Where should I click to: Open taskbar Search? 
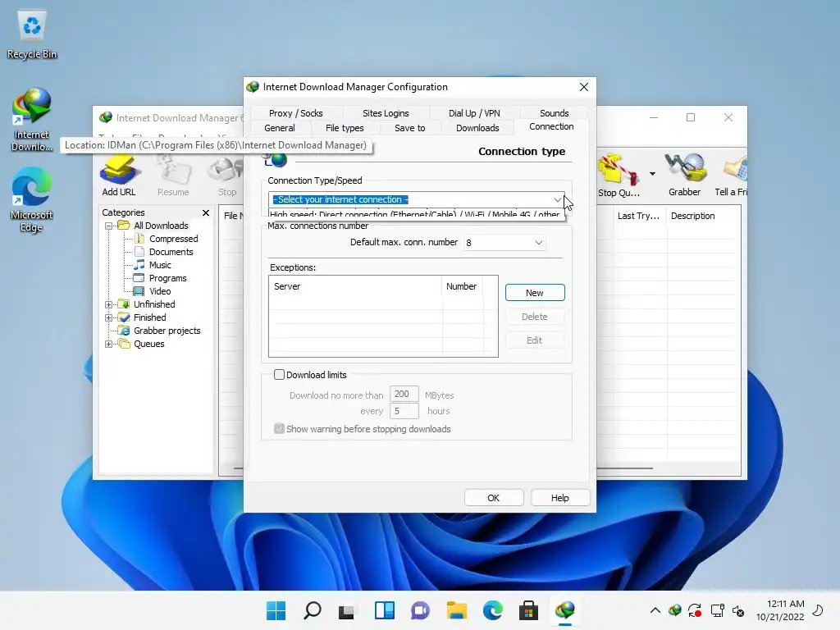point(313,610)
